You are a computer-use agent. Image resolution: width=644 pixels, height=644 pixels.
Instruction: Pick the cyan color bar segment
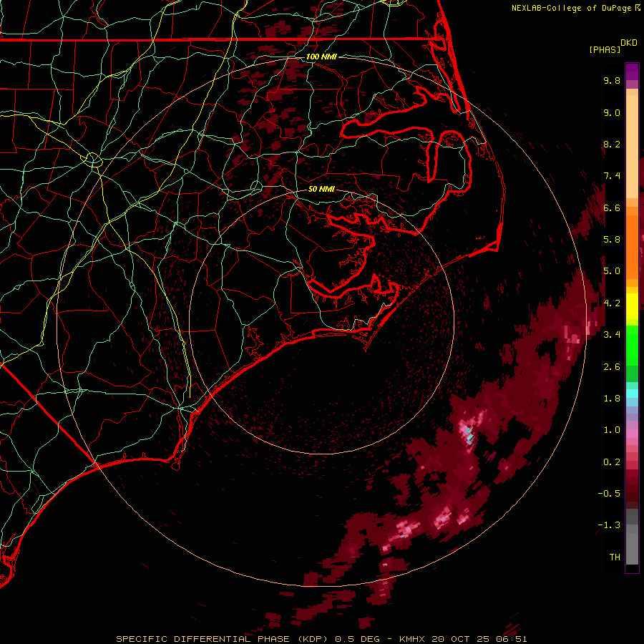632,394
